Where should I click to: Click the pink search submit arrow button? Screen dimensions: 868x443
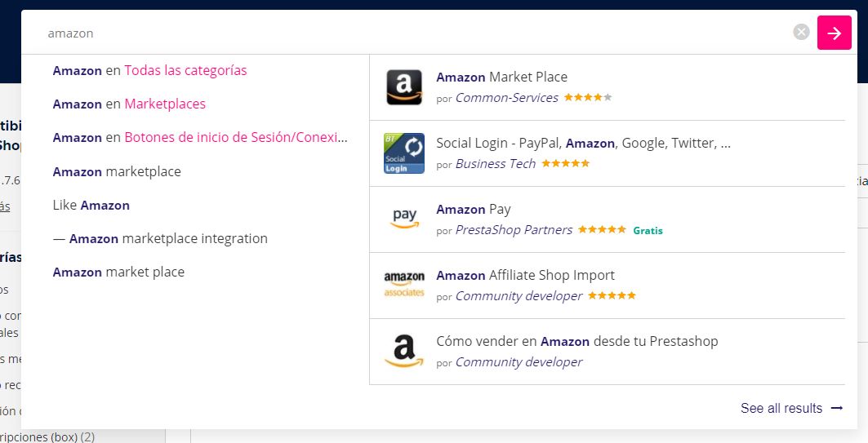834,33
